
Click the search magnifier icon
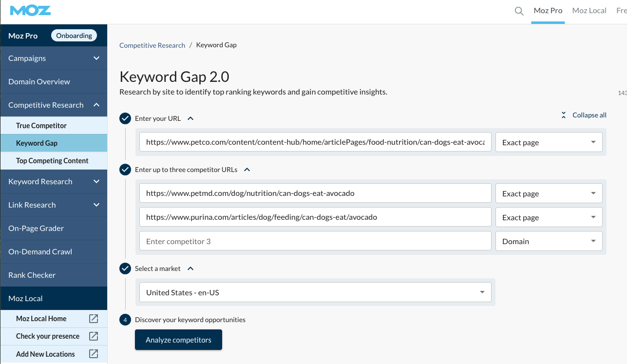519,11
